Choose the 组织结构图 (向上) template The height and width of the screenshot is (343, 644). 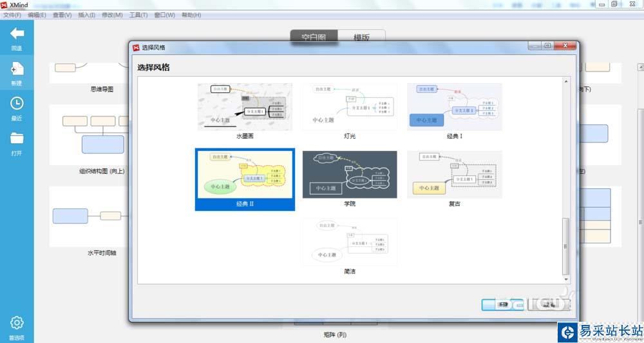pyautogui.click(x=102, y=171)
